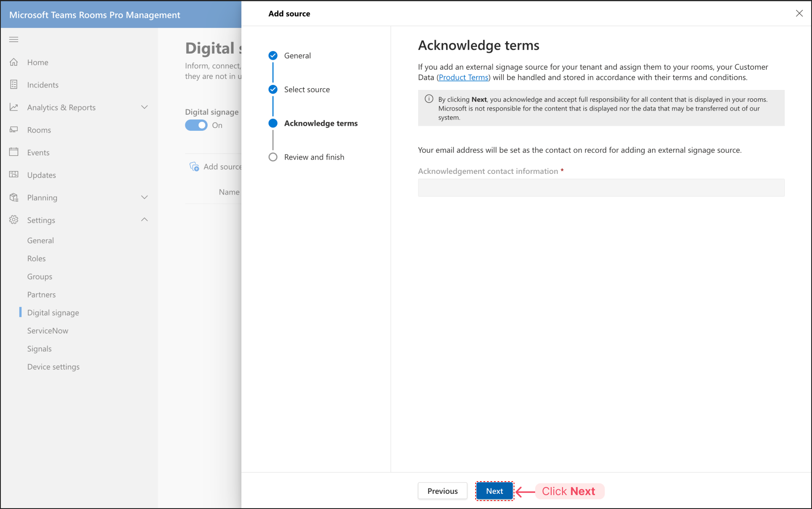The image size is (812, 509).
Task: Click the blue Next button
Action: 494,491
